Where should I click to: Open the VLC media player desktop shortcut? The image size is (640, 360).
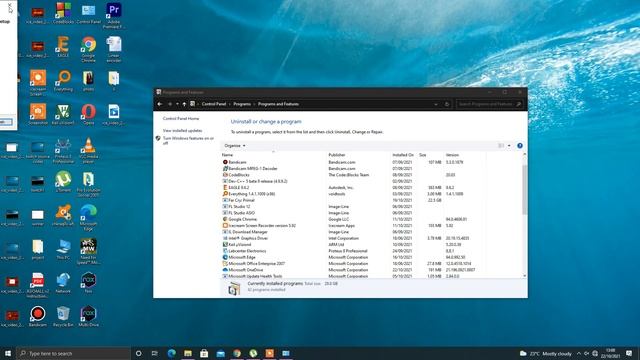(x=88, y=150)
